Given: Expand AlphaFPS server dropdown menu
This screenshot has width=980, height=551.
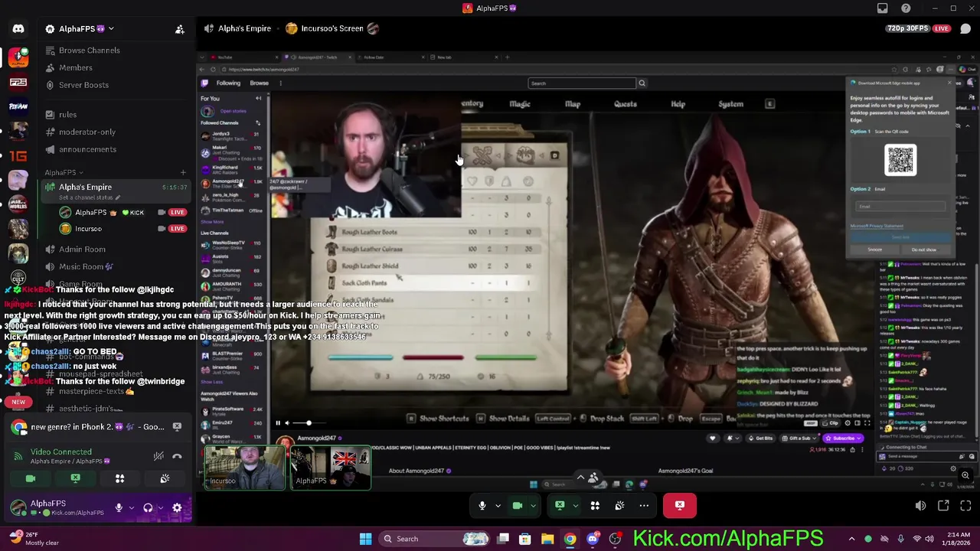Looking at the screenshot, I should [111, 29].
